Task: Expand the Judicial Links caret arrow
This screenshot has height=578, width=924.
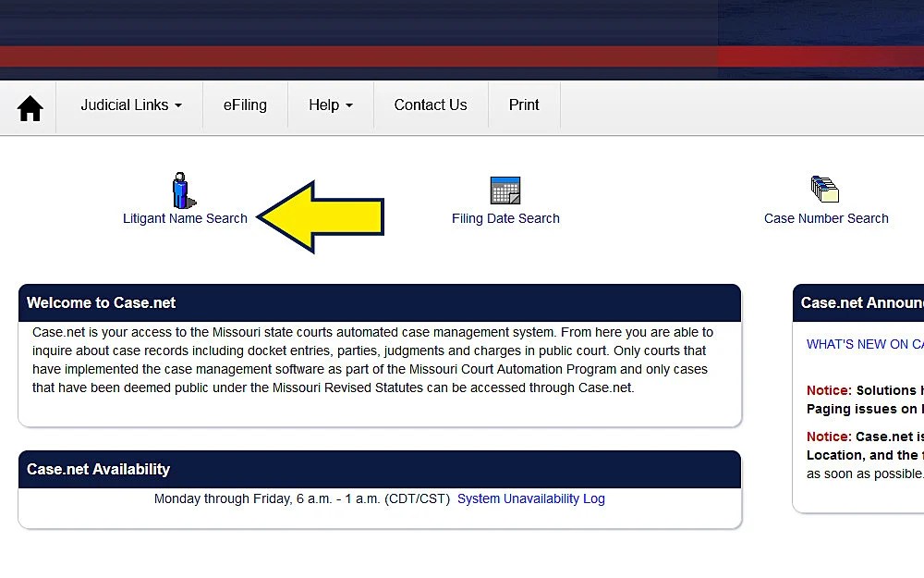Action: 178,105
